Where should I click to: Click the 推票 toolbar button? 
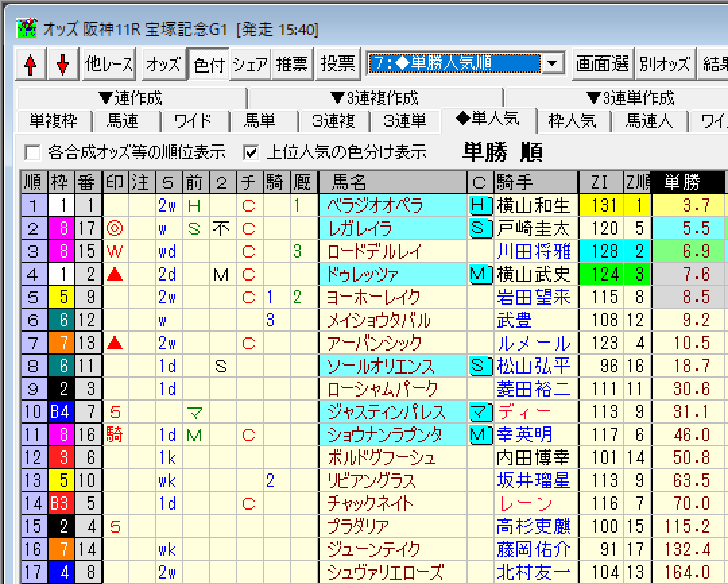[292, 63]
